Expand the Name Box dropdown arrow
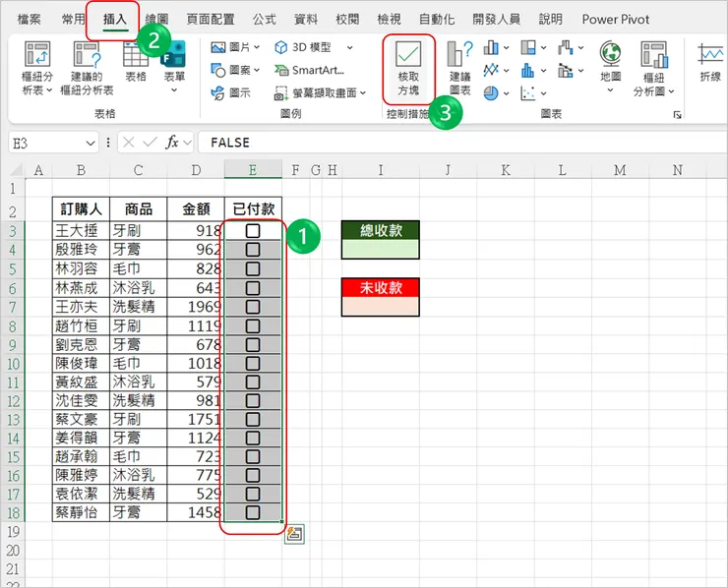 point(91,143)
